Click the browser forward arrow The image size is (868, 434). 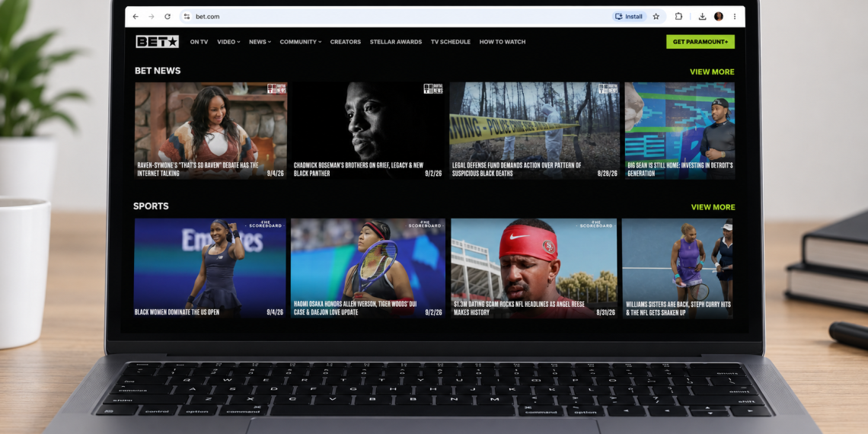(151, 17)
